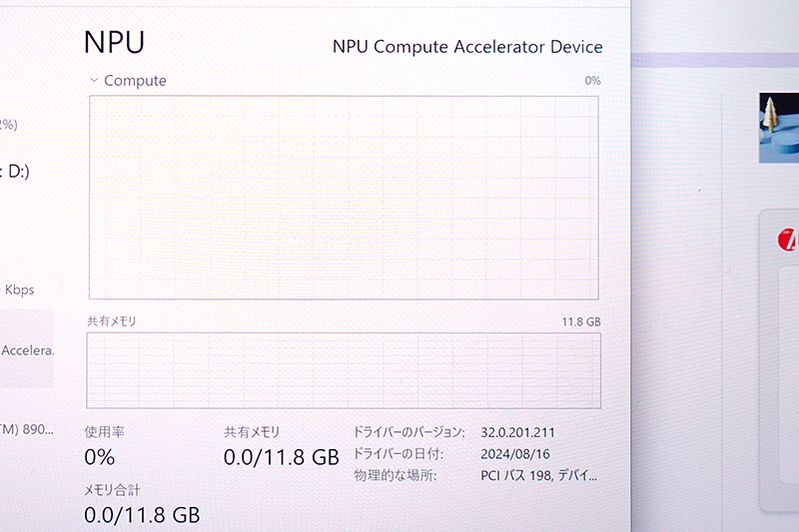Click the NPU heading title

tap(114, 42)
